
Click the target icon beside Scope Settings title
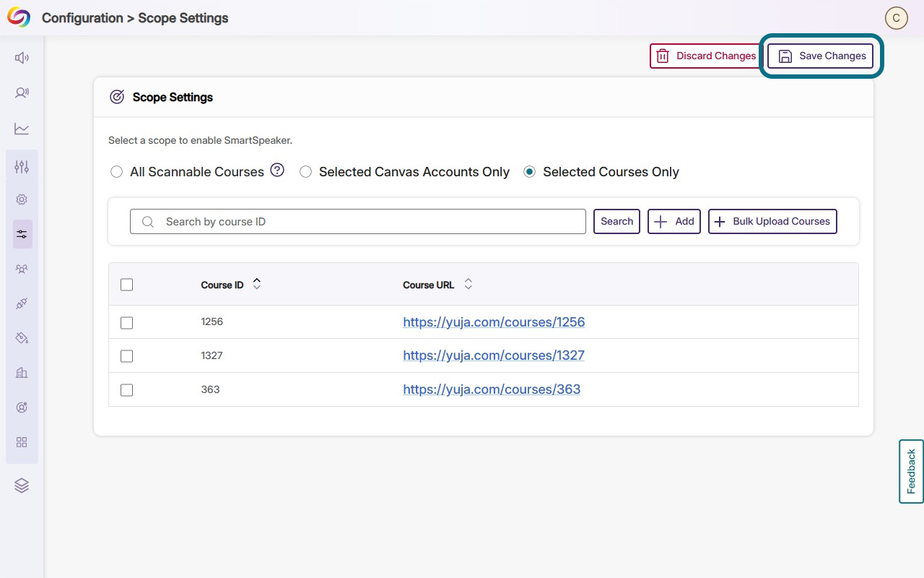[x=117, y=97]
